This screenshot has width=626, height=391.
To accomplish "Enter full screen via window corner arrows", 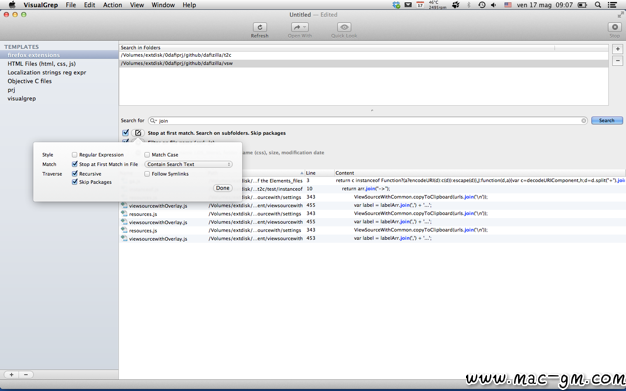I will 620,15.
